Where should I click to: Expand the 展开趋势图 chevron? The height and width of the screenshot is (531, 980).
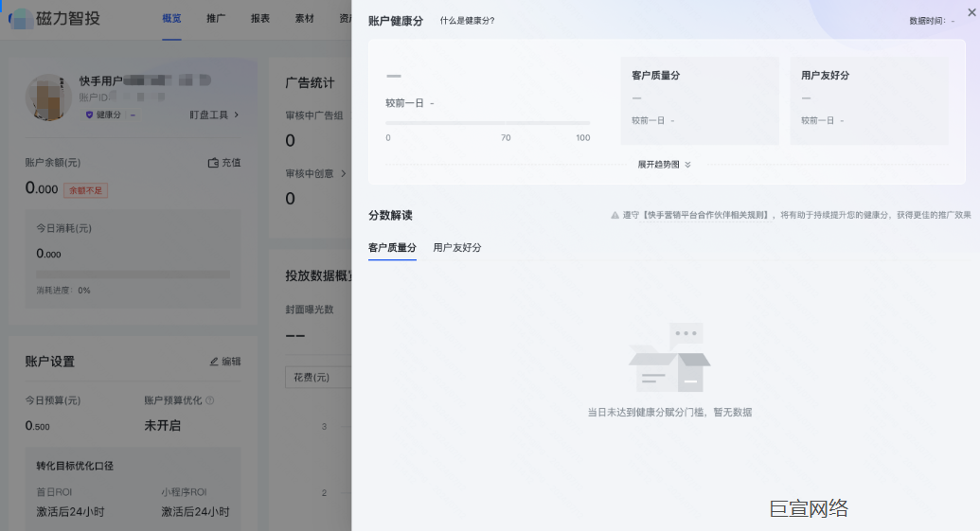(x=687, y=165)
